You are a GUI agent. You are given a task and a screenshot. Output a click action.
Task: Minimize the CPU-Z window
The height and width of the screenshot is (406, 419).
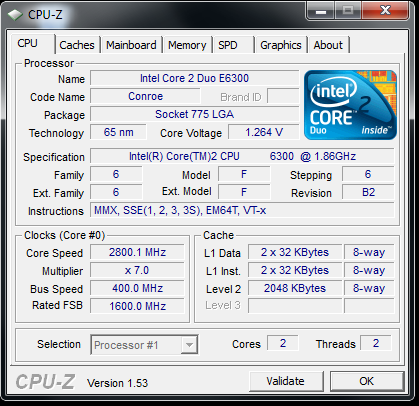click(x=321, y=11)
